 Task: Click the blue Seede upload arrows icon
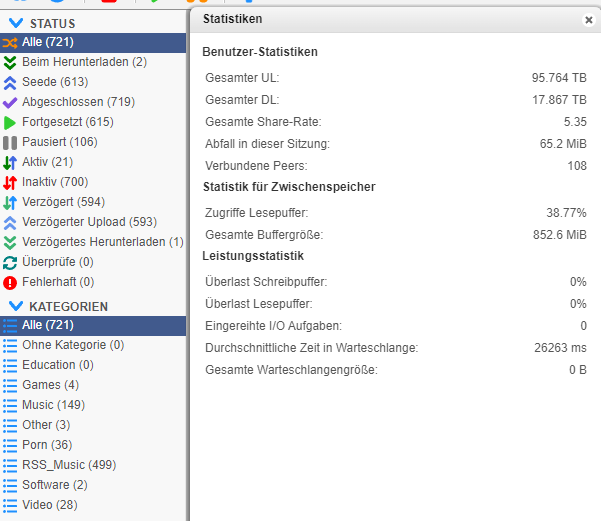click(10, 82)
